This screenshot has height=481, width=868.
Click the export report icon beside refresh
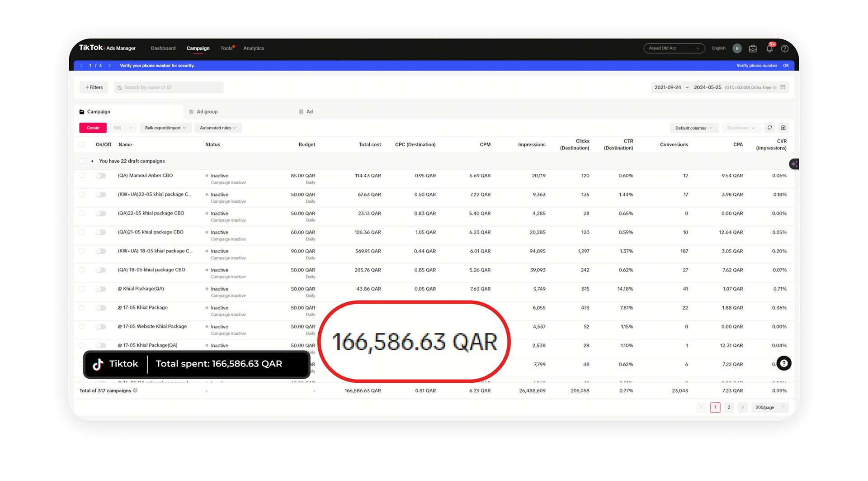pos(783,128)
